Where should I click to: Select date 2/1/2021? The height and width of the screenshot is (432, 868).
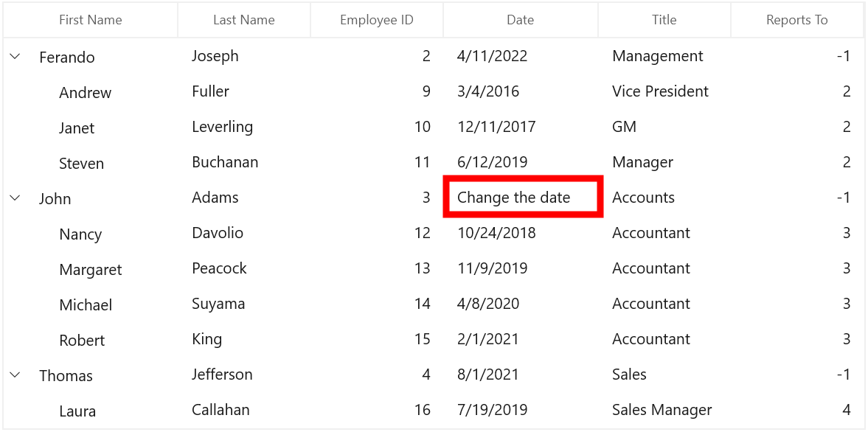point(488,339)
